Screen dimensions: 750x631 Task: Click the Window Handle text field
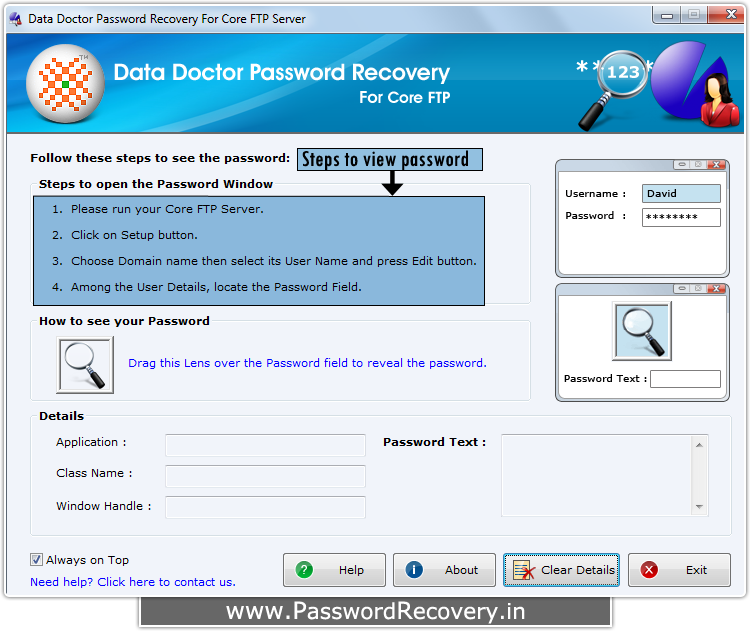(x=265, y=507)
